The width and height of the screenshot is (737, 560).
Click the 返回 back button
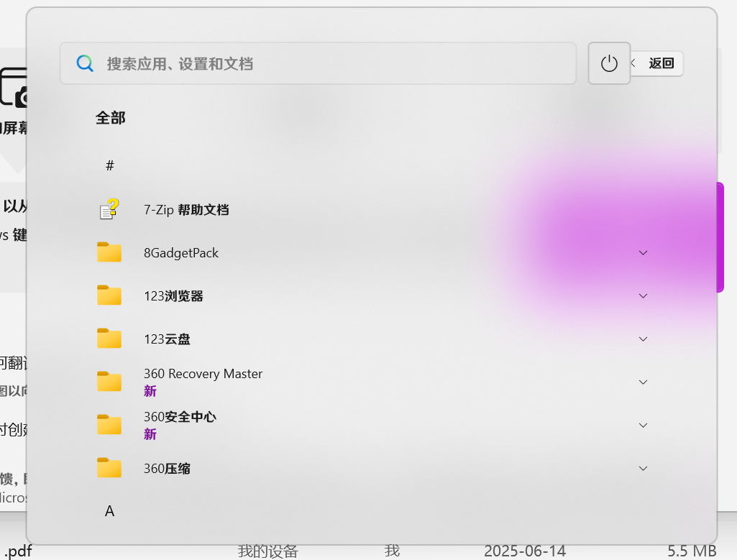pyautogui.click(x=657, y=63)
